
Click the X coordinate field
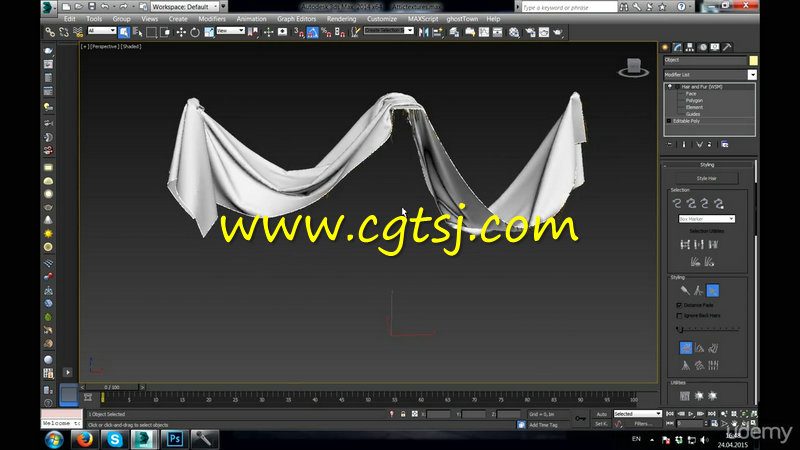click(439, 414)
